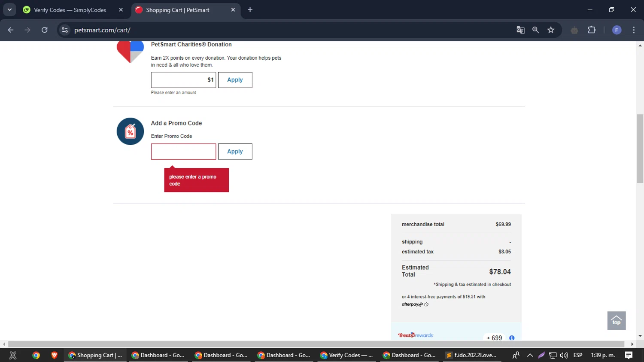Close the Verify Codes browser tab

pos(121,10)
